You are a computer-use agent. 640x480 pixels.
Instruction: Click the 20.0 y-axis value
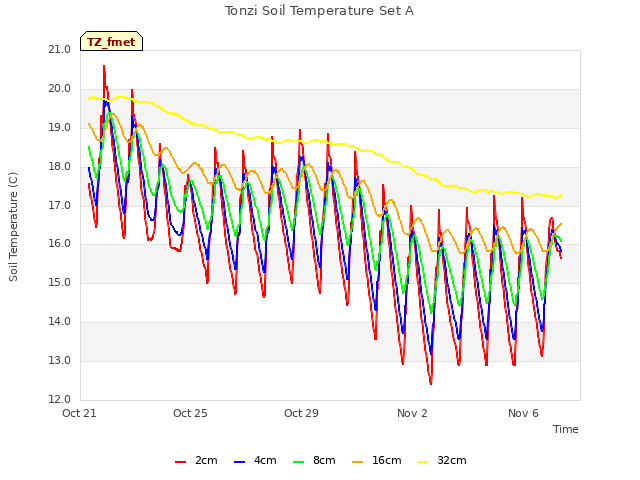60,88
